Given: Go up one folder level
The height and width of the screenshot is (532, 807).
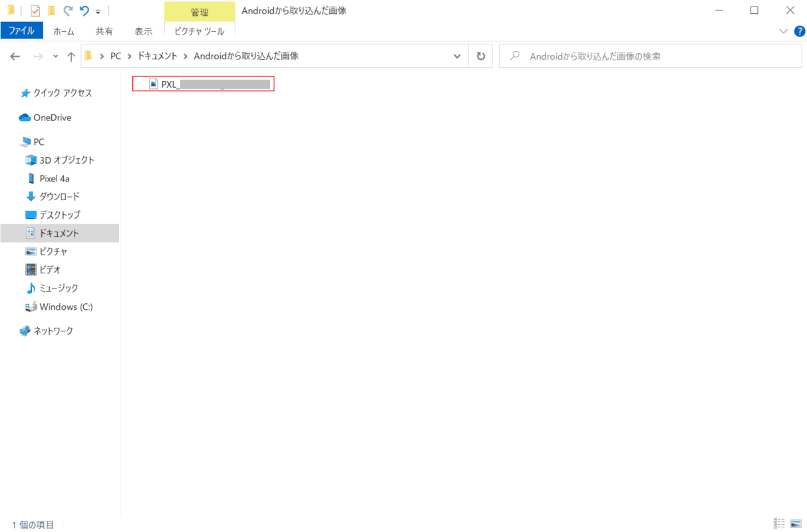Looking at the screenshot, I should pyautogui.click(x=71, y=57).
